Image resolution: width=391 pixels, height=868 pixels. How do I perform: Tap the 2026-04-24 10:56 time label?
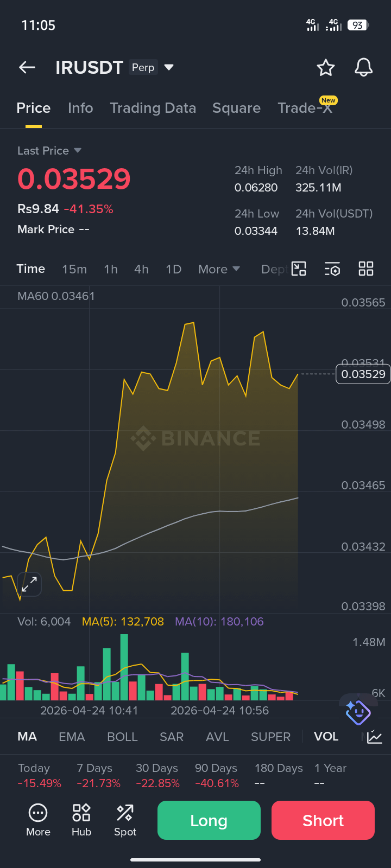click(219, 711)
